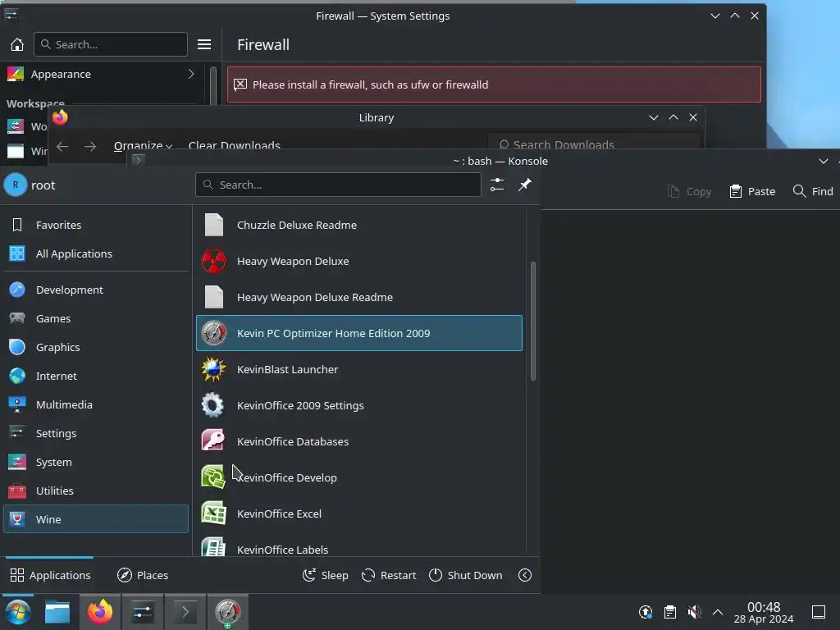
Task: Open the clock and calendar
Action: pyautogui.click(x=764, y=612)
